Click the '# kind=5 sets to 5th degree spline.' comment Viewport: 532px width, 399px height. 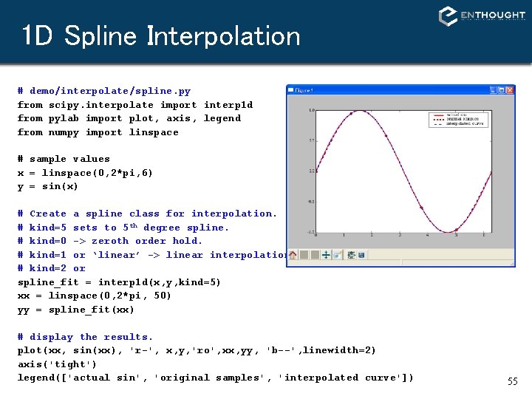tap(123, 228)
